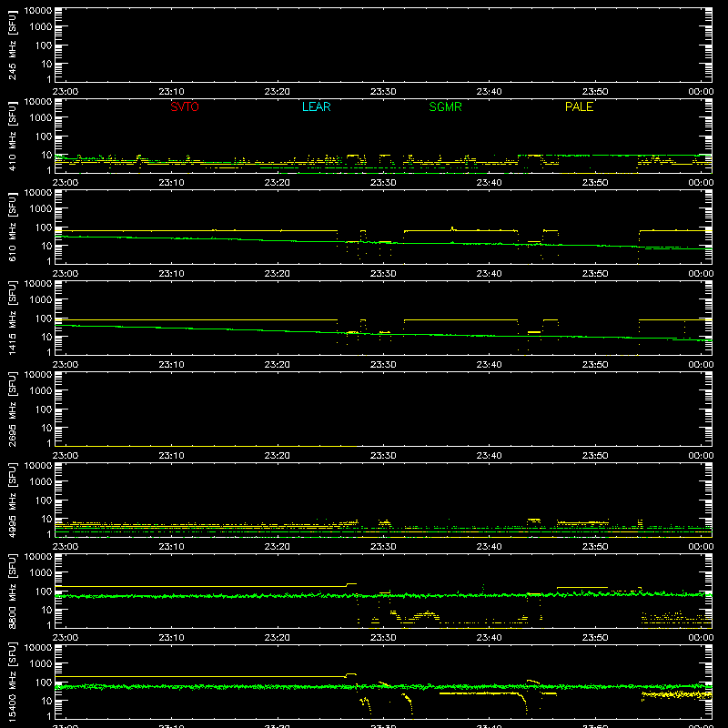Click the yellow PALE station label
The image size is (728, 728).
tap(579, 106)
